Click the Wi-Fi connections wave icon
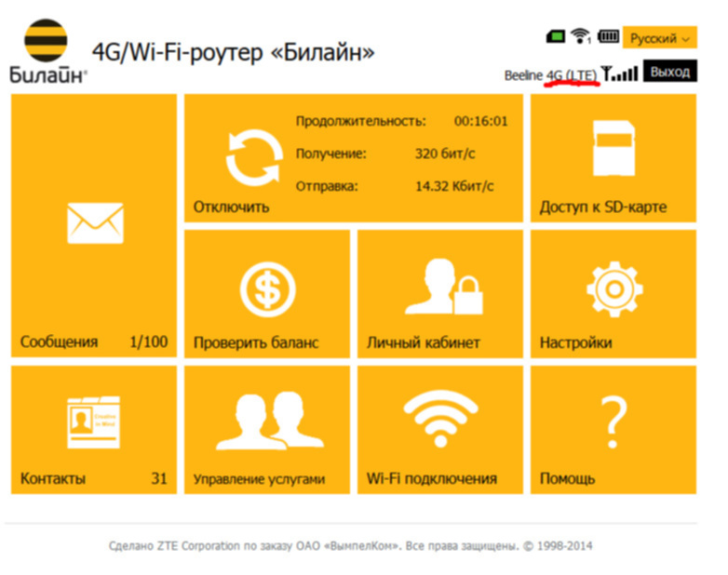Screen dimensions: 728x575 [440, 419]
